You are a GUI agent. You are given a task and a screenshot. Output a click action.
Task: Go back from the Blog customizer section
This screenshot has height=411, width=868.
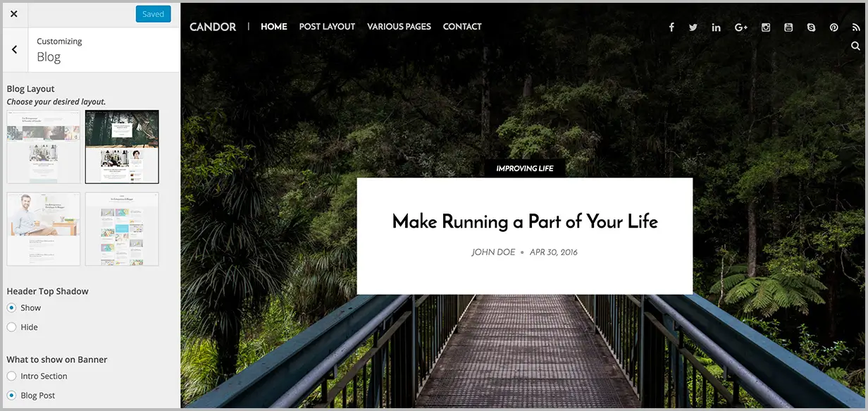(15, 49)
